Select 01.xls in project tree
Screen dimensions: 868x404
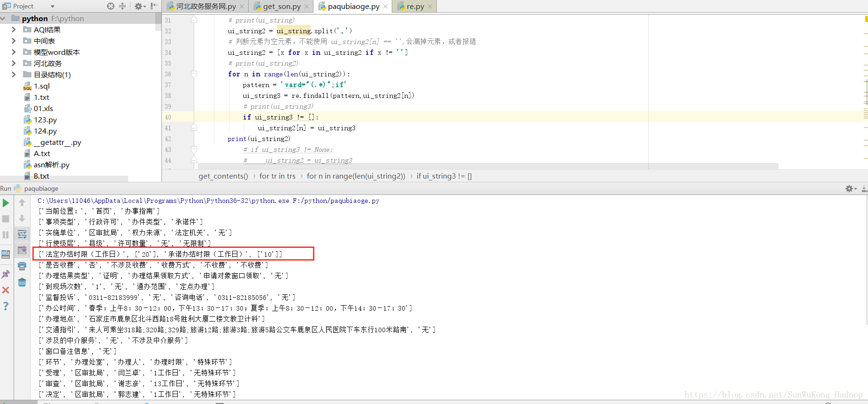pyautogui.click(x=44, y=108)
